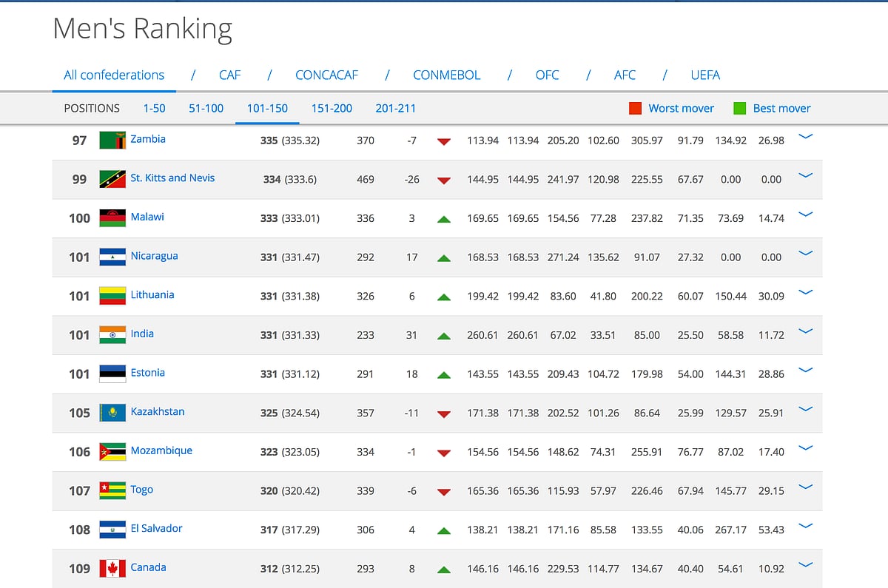Click the India flag icon
This screenshot has width=888, height=588.
click(112, 334)
